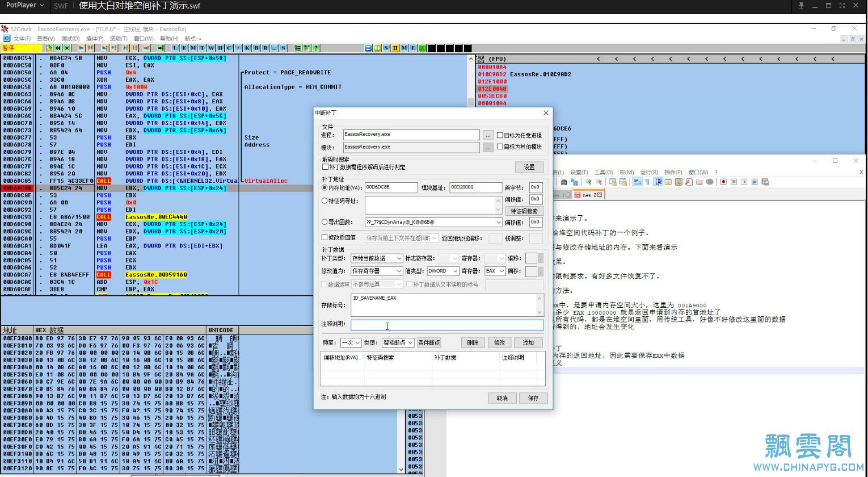This screenshot has height=477, width=868.
Task: Toggle show-all-characters pilcrow icon in Notepad++
Action: (x=647, y=182)
